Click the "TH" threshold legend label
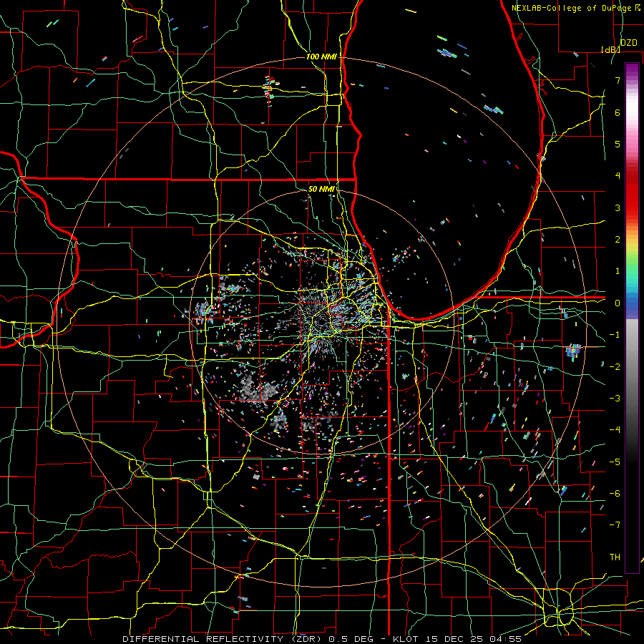The image size is (644, 644). coord(615,557)
